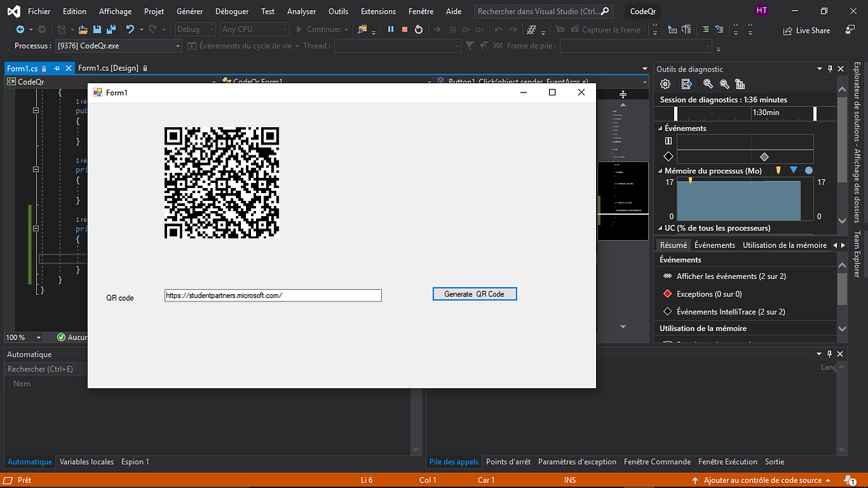The image size is (868, 488).
Task: Toggle the pin on Outils de diagnostic panel
Action: coord(828,69)
